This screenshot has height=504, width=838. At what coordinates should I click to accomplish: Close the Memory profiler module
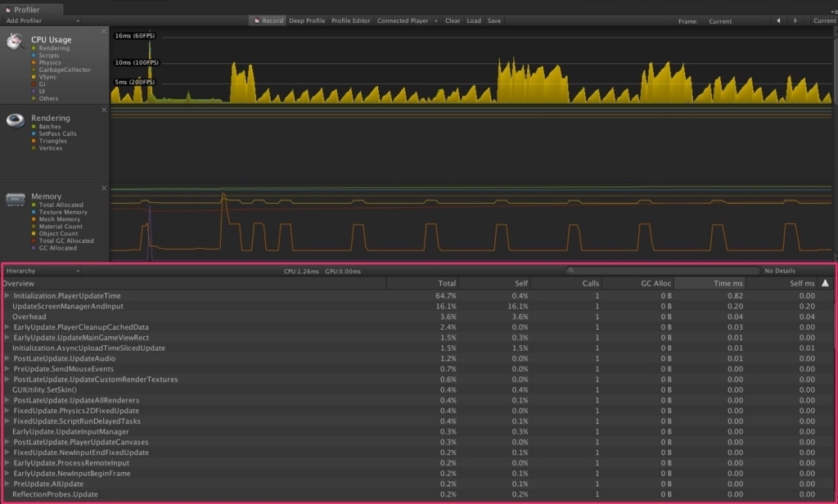click(104, 188)
